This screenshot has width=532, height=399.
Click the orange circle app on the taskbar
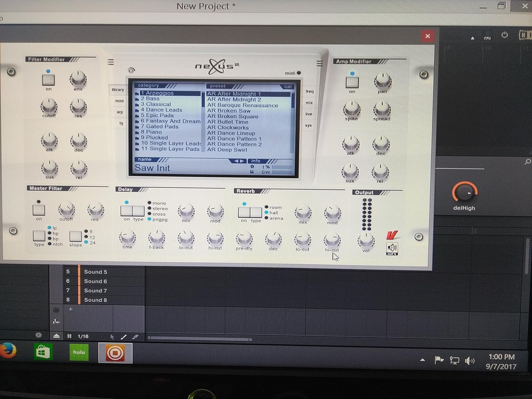[115, 353]
